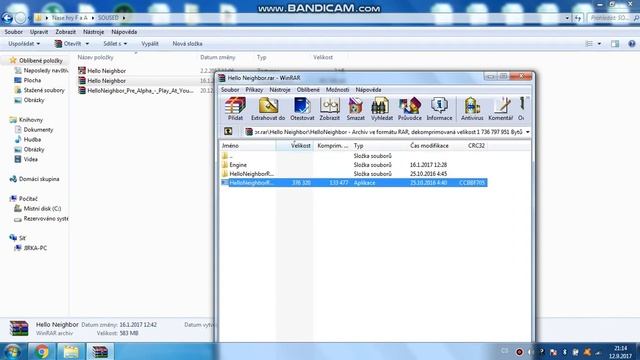The width and height of the screenshot is (640, 360).
Task: Open Explorer Soubor menu
Action: [x=13, y=32]
